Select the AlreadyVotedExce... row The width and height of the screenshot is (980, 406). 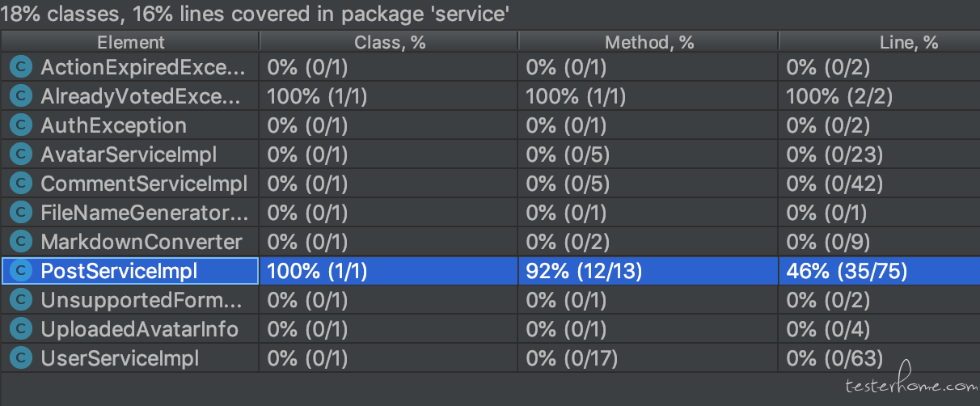click(490, 96)
